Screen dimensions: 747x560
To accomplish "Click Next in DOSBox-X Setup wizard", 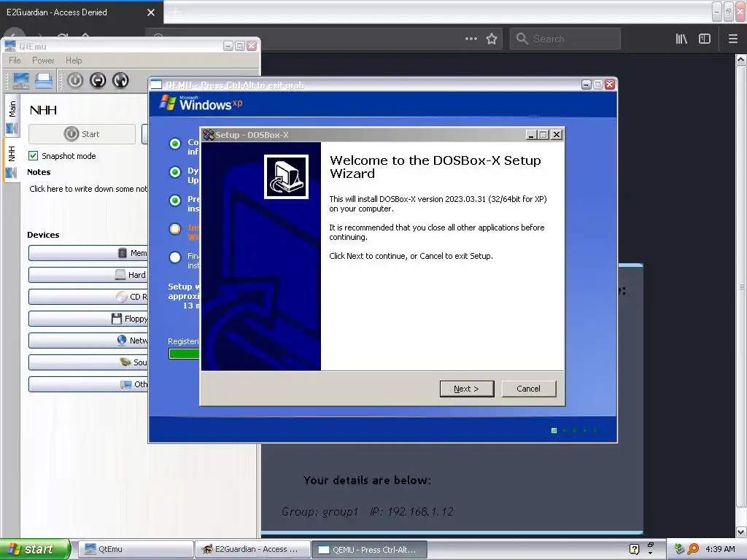I will (x=466, y=389).
